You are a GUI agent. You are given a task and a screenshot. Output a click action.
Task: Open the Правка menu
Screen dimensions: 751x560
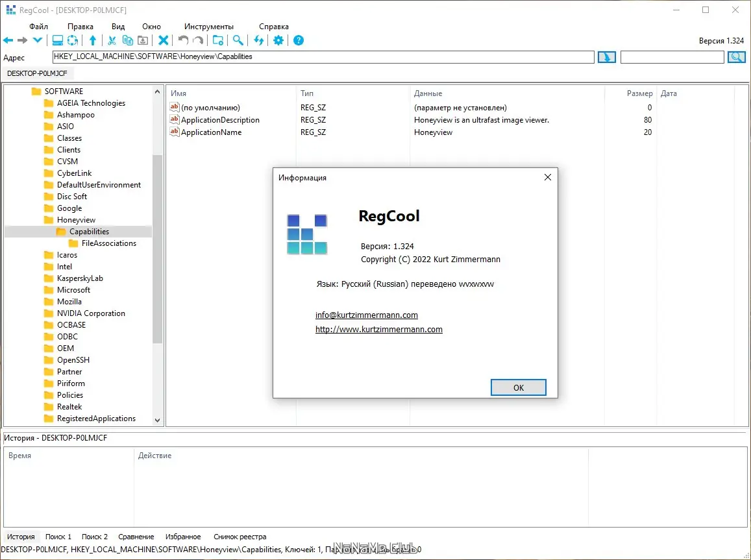point(80,27)
